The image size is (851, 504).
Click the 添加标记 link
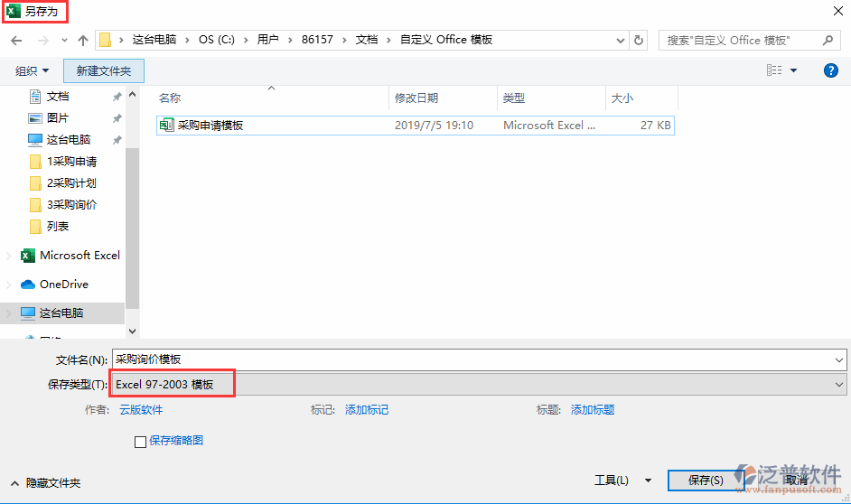coord(367,410)
